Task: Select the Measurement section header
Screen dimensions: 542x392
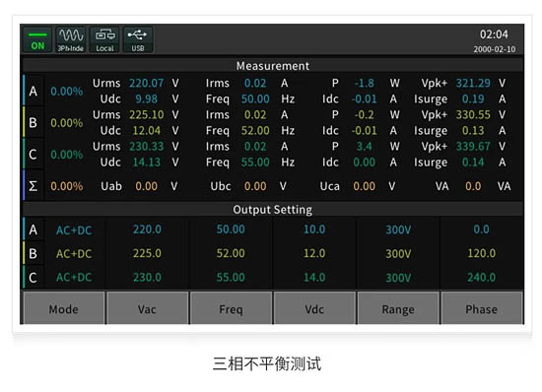Action: (273, 66)
